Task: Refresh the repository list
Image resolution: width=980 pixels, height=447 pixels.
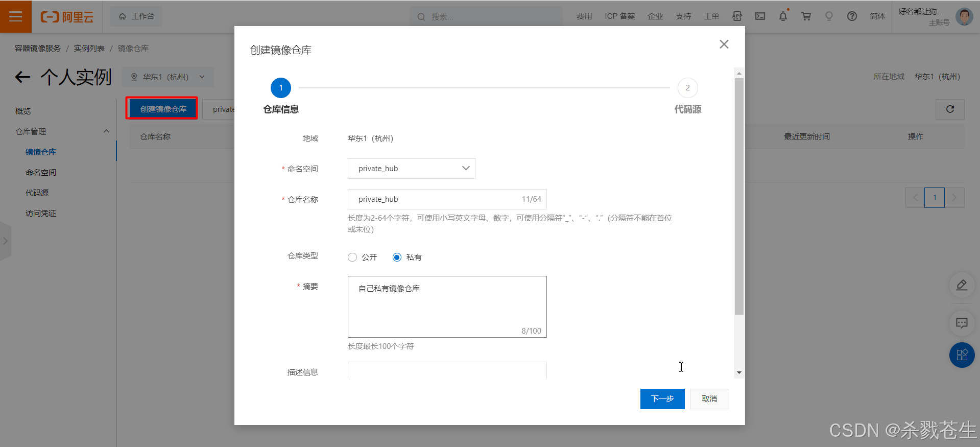Action: tap(950, 109)
